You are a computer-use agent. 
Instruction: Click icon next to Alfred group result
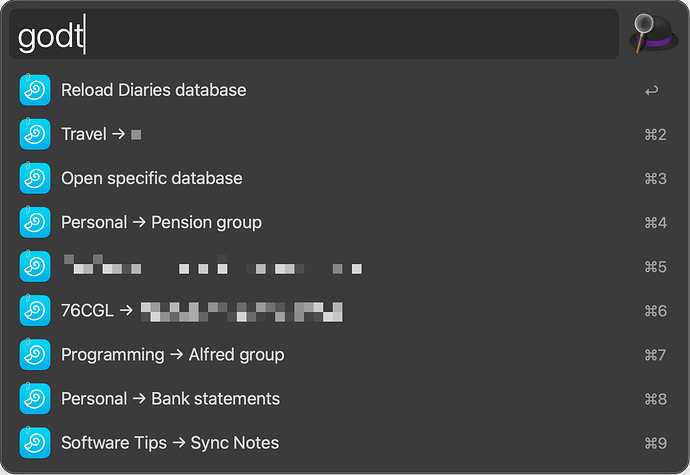(x=35, y=354)
